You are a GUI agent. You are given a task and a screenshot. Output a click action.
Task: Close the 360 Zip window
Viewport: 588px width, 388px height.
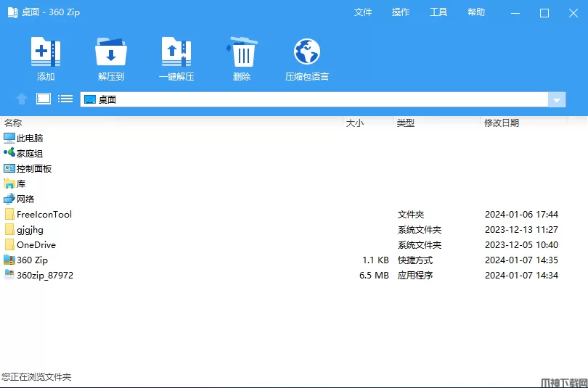click(573, 14)
